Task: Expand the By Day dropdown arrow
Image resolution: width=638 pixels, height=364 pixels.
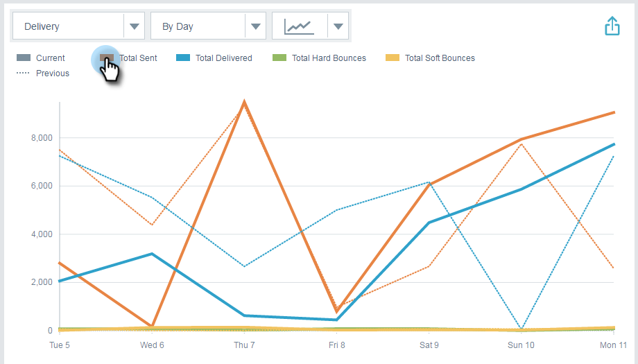Action: pos(255,26)
